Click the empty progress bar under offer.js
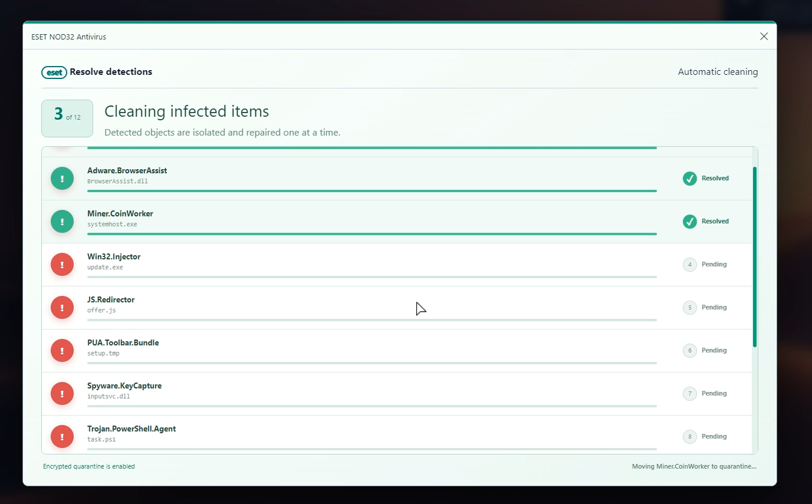This screenshot has height=504, width=812. (372, 320)
